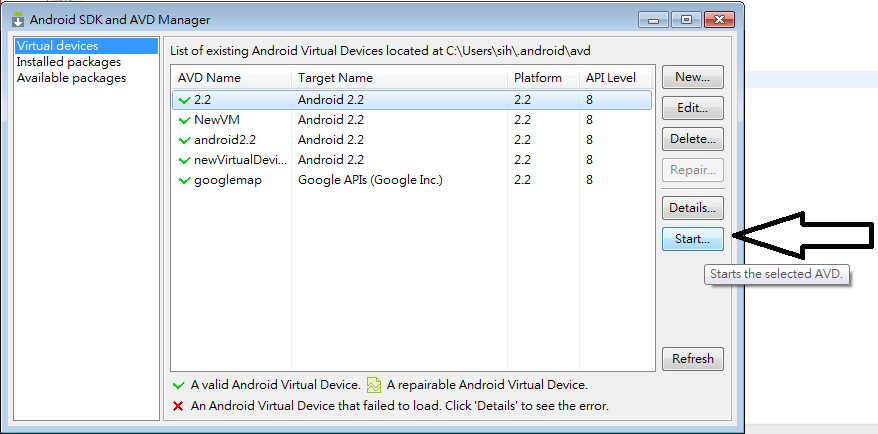878x434 pixels.
Task: Maximize the AVD Manager window
Action: (686, 20)
